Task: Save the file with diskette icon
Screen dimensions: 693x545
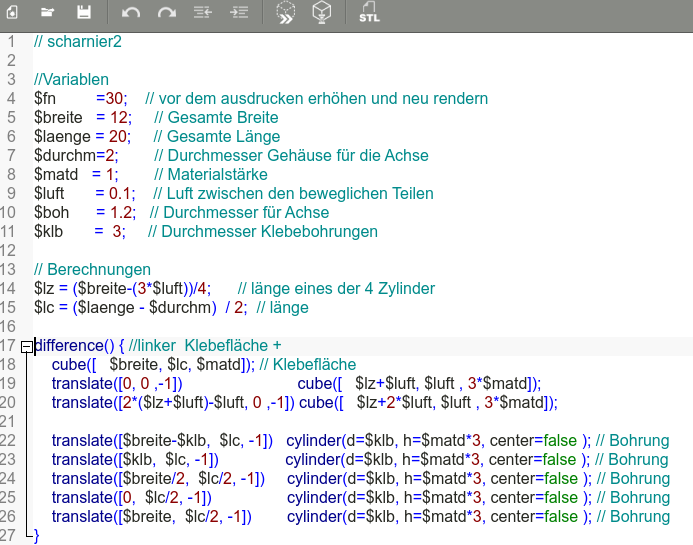Action: [84, 12]
